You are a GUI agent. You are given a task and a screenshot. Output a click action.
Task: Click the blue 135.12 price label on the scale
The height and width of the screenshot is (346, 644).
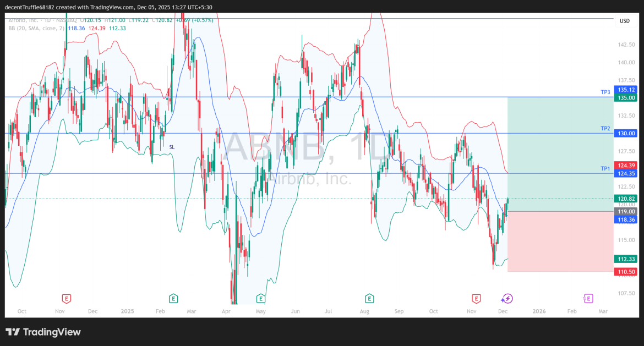point(626,89)
